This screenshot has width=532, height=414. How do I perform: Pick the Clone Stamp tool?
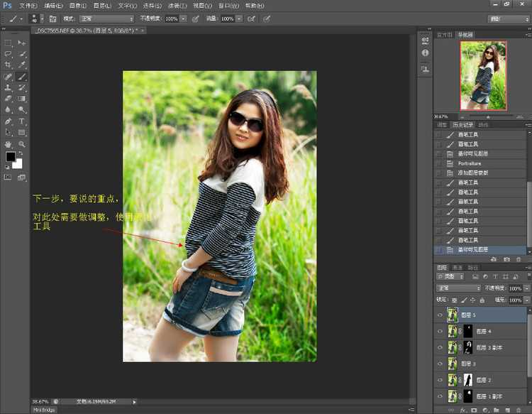8,87
